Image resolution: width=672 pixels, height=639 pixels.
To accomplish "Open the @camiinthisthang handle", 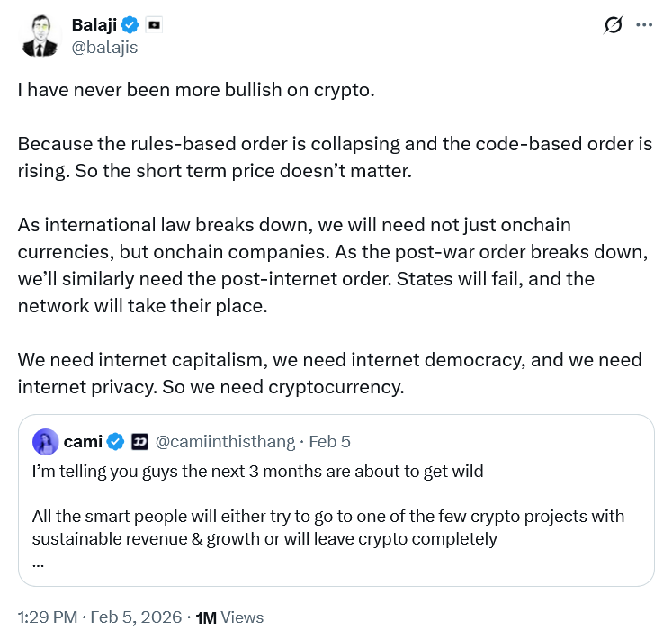I will 225,442.
